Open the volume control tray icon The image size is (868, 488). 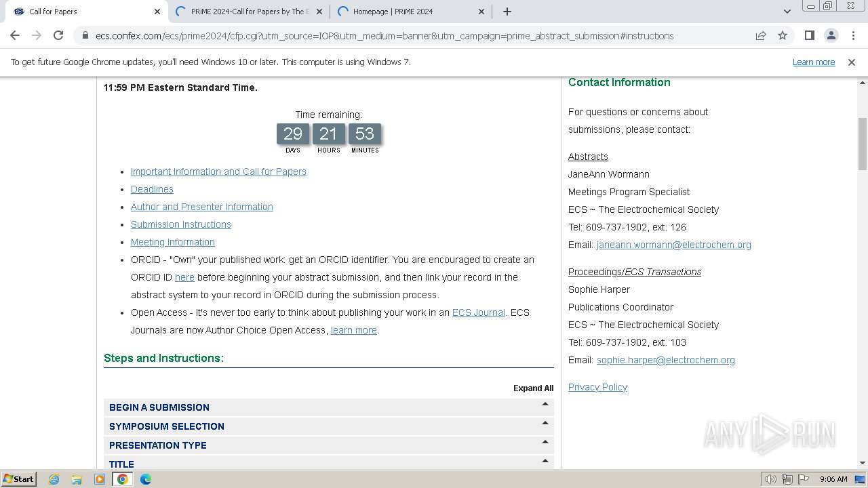pyautogui.click(x=770, y=479)
